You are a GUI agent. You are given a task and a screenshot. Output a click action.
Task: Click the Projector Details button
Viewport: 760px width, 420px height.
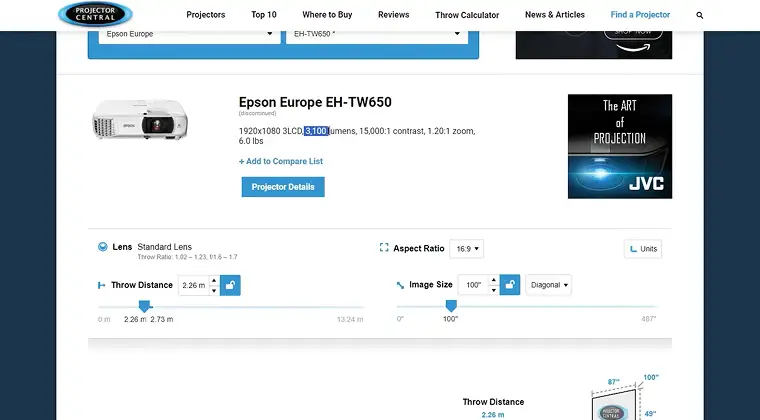(x=283, y=187)
